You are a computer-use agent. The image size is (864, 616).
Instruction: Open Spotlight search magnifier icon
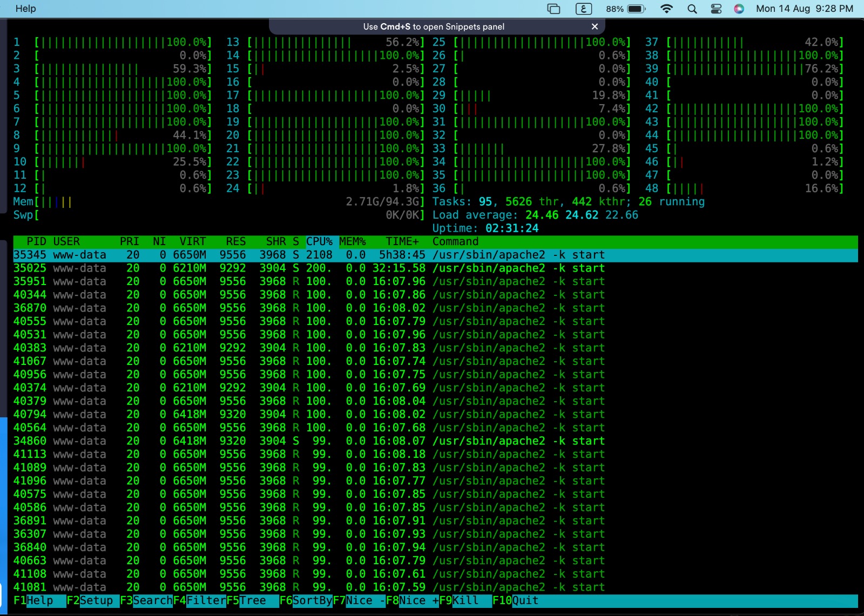(692, 9)
